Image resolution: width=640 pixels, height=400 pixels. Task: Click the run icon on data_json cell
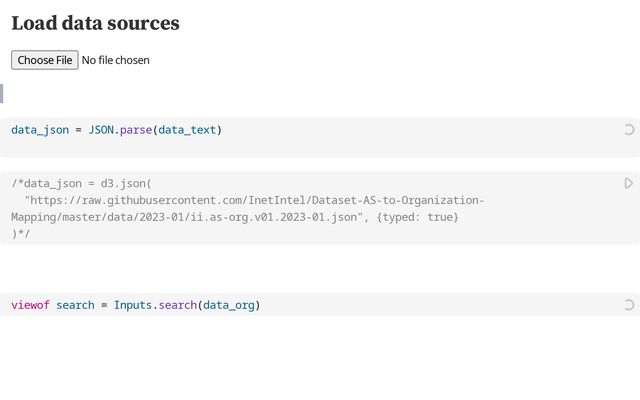pyautogui.click(x=629, y=129)
